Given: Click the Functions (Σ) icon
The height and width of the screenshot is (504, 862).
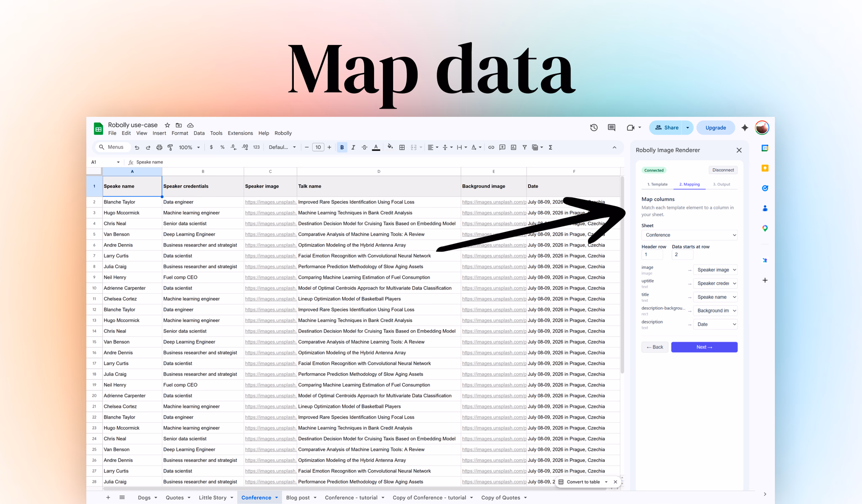Looking at the screenshot, I should 551,147.
